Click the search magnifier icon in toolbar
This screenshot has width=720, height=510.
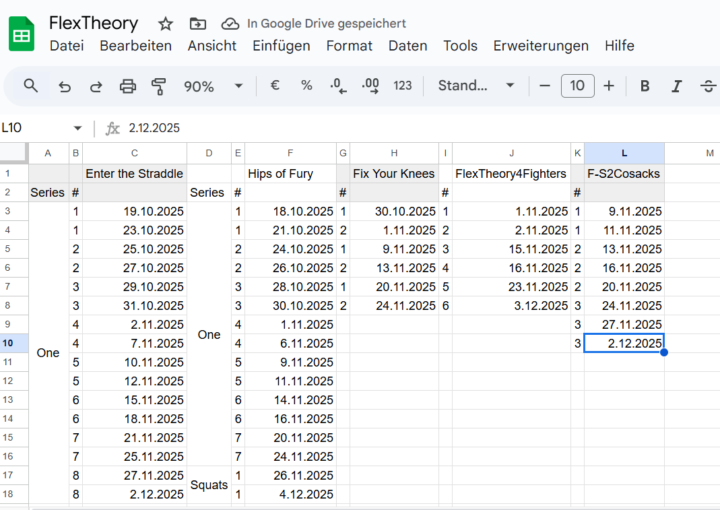[x=31, y=86]
